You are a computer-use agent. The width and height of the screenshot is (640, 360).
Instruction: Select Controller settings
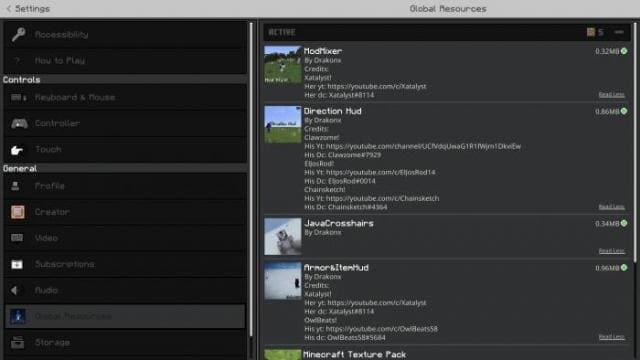(125, 123)
